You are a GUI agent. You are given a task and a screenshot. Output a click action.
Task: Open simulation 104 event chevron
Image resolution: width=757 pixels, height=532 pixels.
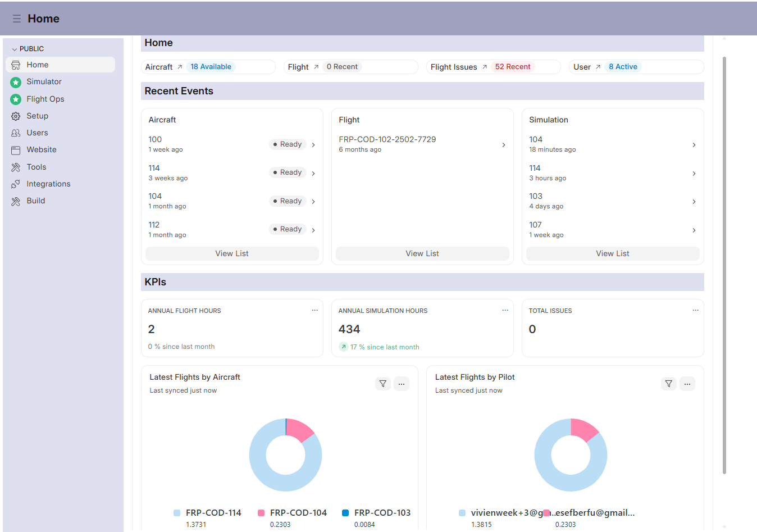pyautogui.click(x=694, y=145)
